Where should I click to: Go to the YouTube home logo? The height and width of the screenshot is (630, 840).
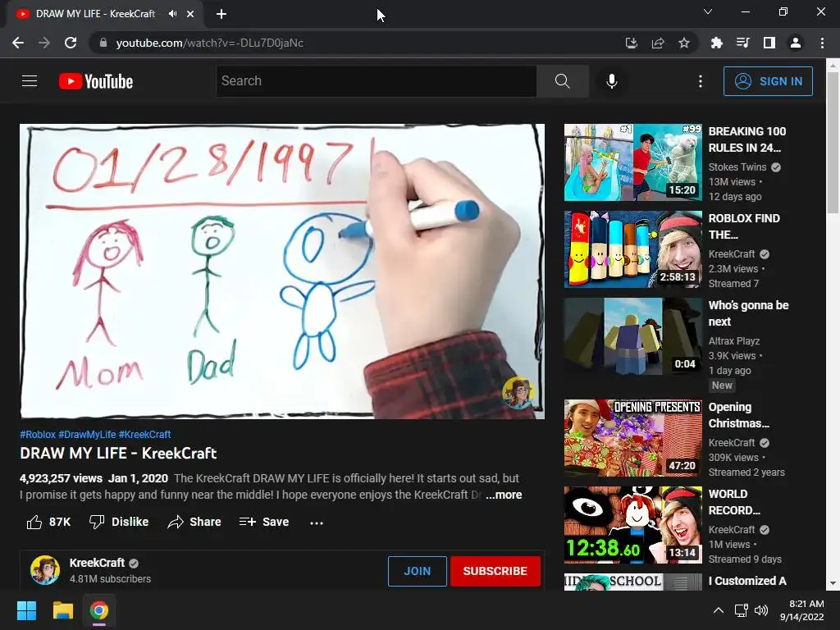click(x=96, y=81)
